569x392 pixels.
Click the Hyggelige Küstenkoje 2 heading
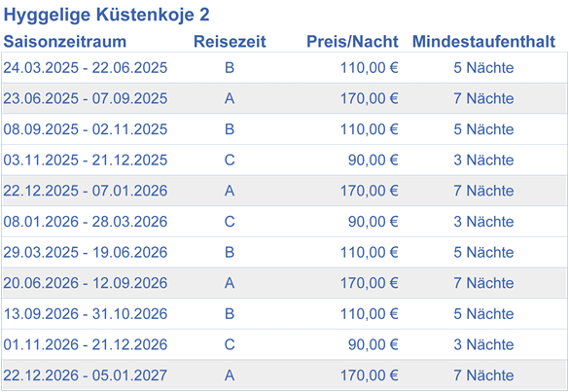coord(106,16)
